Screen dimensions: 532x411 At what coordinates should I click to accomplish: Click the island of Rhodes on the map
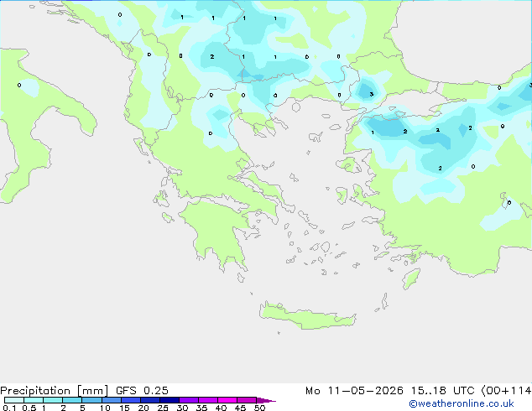[x=411, y=278]
